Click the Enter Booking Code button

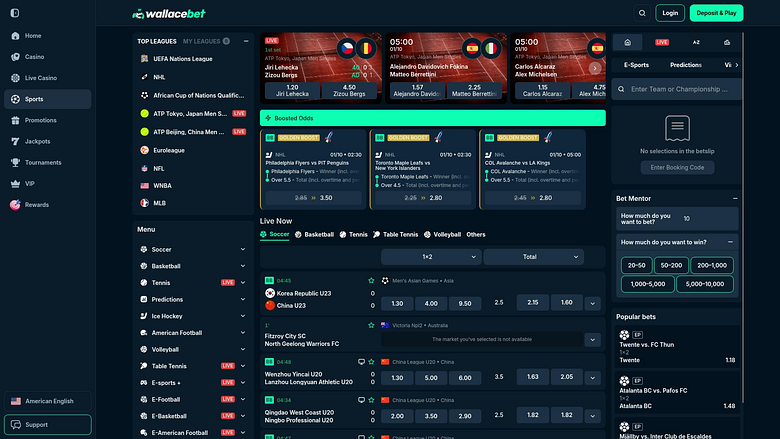click(677, 168)
